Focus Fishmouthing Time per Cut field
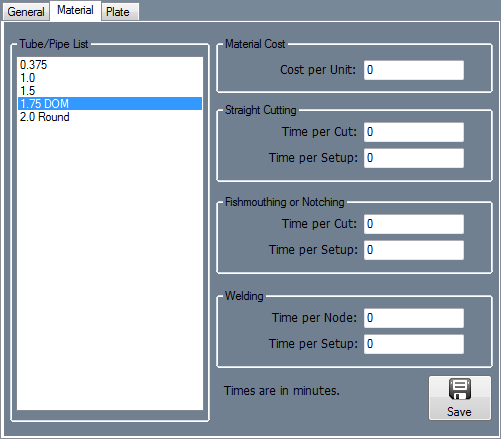Image resolution: width=501 pixels, height=439 pixels. click(414, 224)
